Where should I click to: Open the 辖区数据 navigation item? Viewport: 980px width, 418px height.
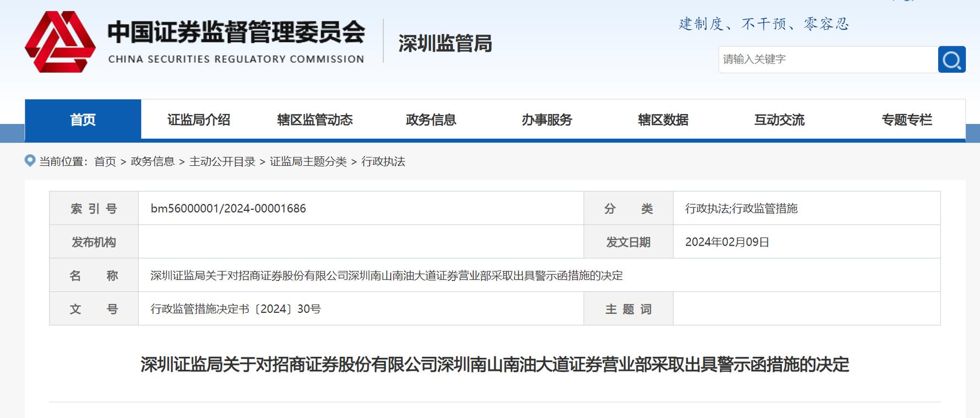(x=663, y=120)
